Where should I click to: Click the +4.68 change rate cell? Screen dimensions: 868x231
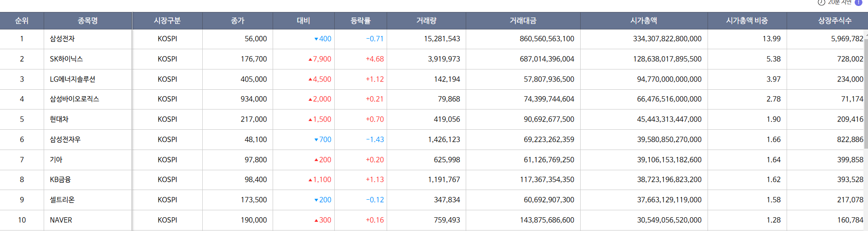coord(375,59)
